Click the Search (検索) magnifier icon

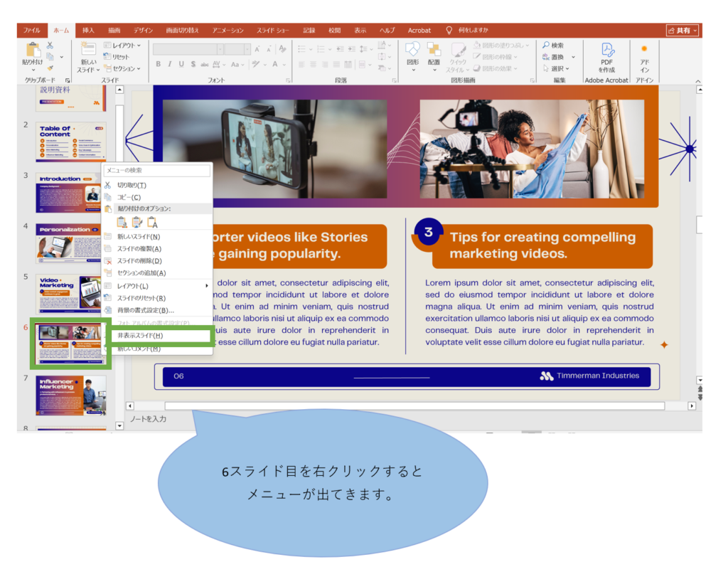[546, 45]
